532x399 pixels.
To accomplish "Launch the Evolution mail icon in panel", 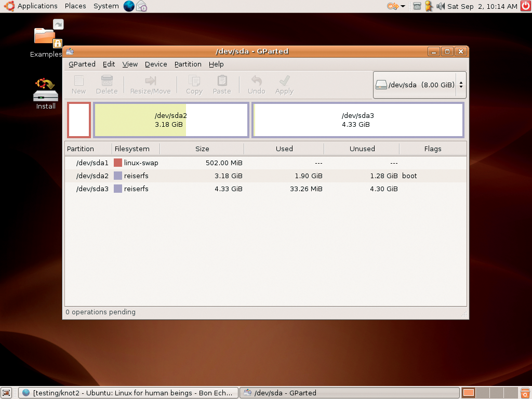I will (141, 6).
